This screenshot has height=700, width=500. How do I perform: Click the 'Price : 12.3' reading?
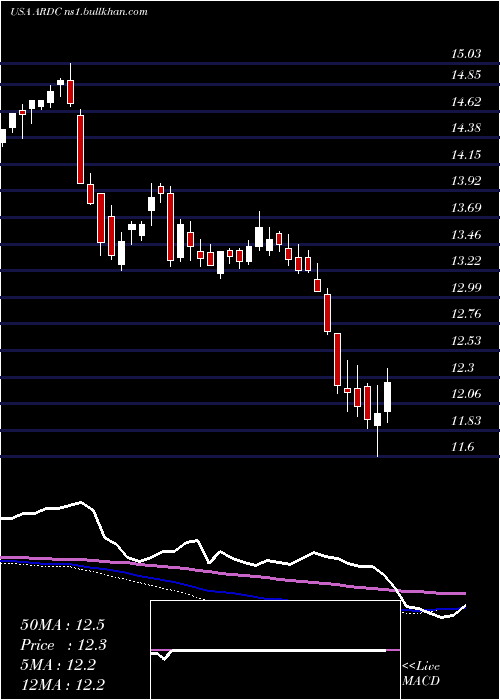pos(63,645)
